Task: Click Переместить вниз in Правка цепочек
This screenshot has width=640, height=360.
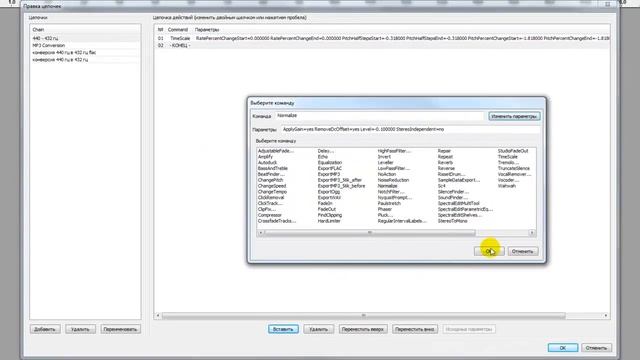Action: coord(415,329)
